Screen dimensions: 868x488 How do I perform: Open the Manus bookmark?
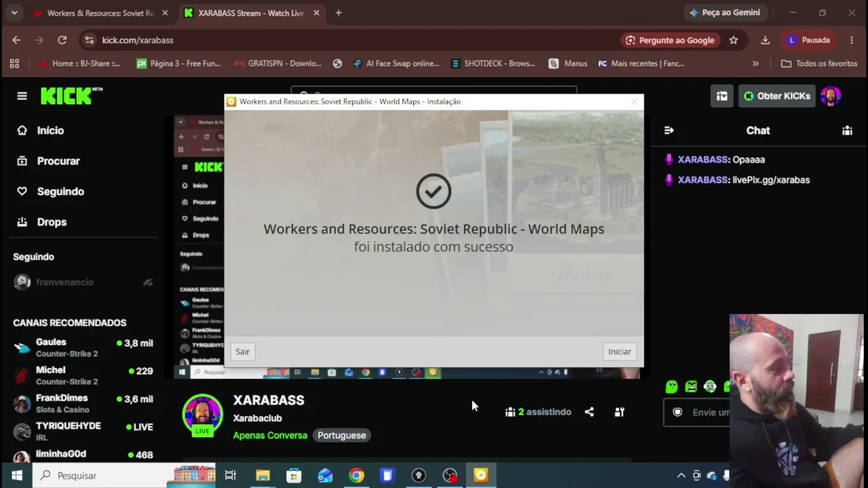(x=568, y=64)
